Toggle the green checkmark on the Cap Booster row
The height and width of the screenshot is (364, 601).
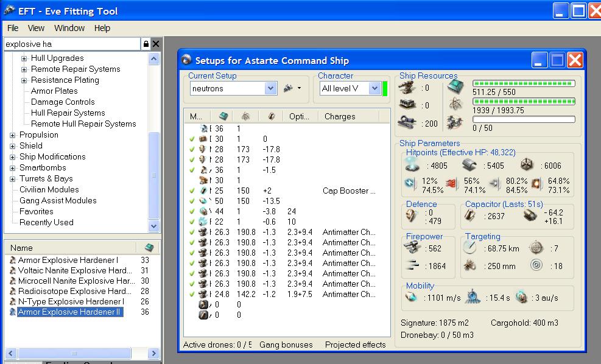(x=192, y=191)
